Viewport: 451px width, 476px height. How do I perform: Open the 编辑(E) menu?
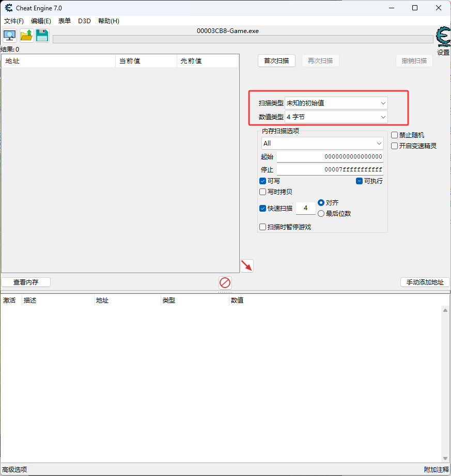click(x=41, y=21)
